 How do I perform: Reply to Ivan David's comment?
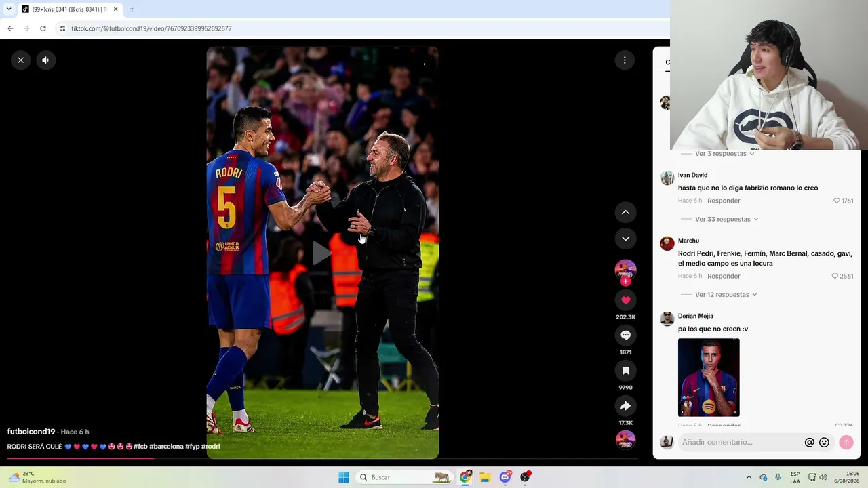click(724, 201)
